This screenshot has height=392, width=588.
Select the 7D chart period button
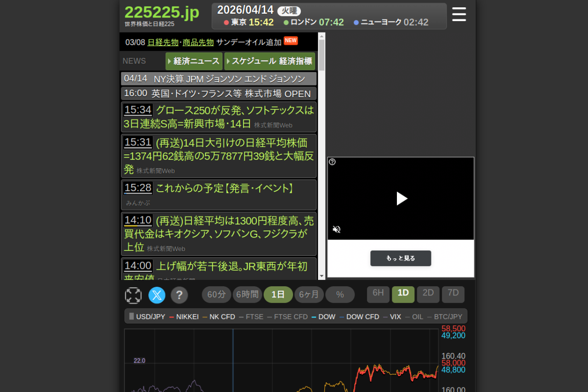coord(453,294)
